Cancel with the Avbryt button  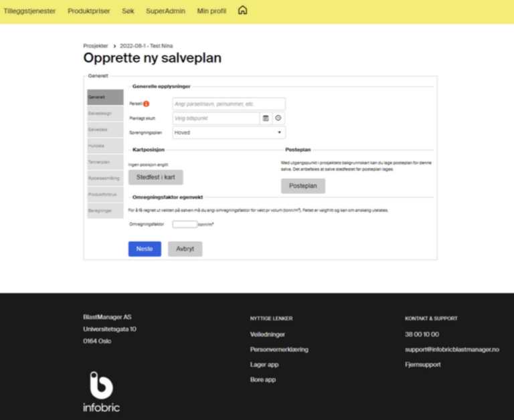(185, 249)
